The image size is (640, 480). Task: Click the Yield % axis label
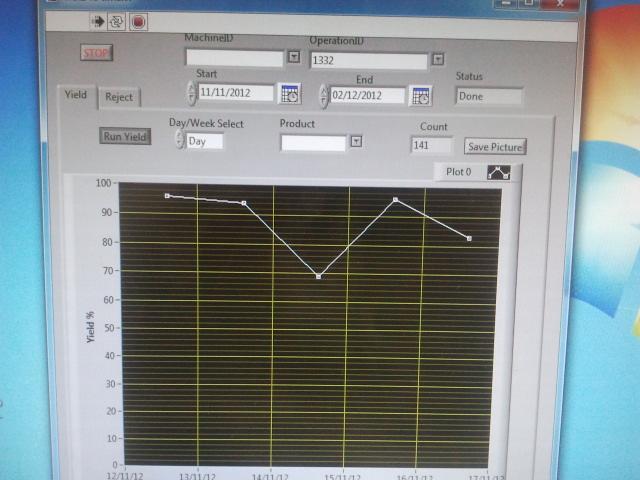pyautogui.click(x=90, y=327)
